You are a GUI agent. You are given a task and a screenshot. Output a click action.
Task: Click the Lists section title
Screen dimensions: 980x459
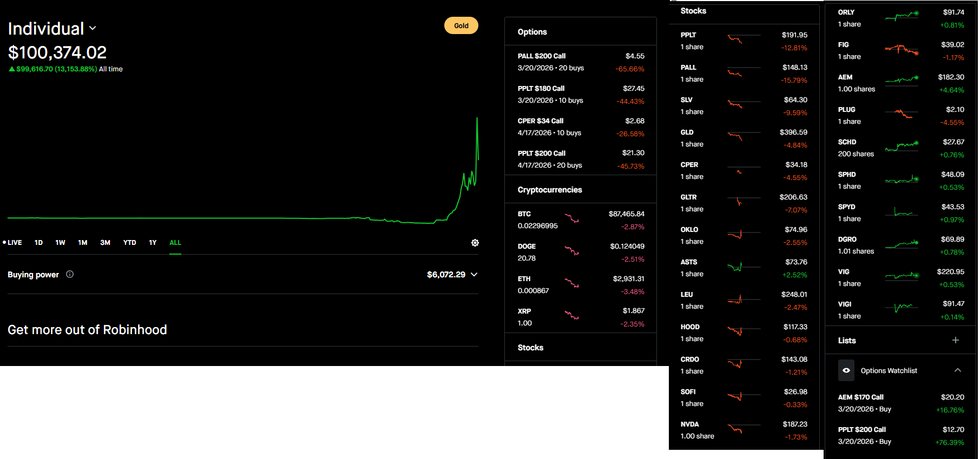[847, 341]
